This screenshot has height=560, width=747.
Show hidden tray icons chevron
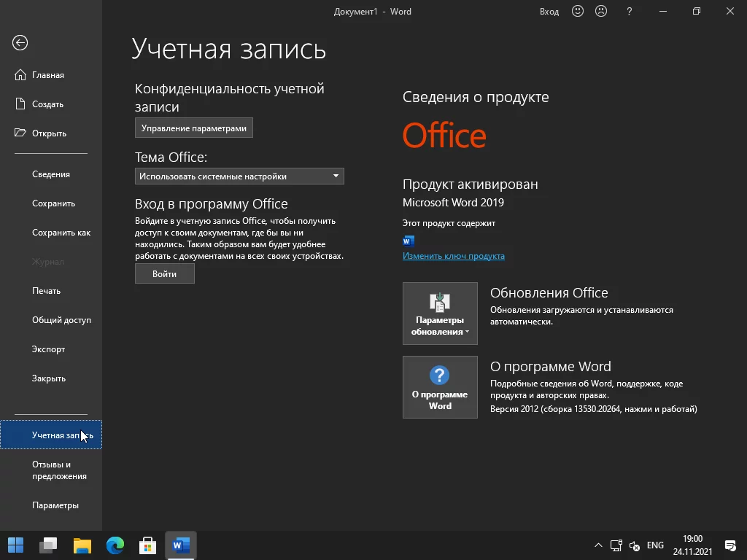[x=598, y=545]
